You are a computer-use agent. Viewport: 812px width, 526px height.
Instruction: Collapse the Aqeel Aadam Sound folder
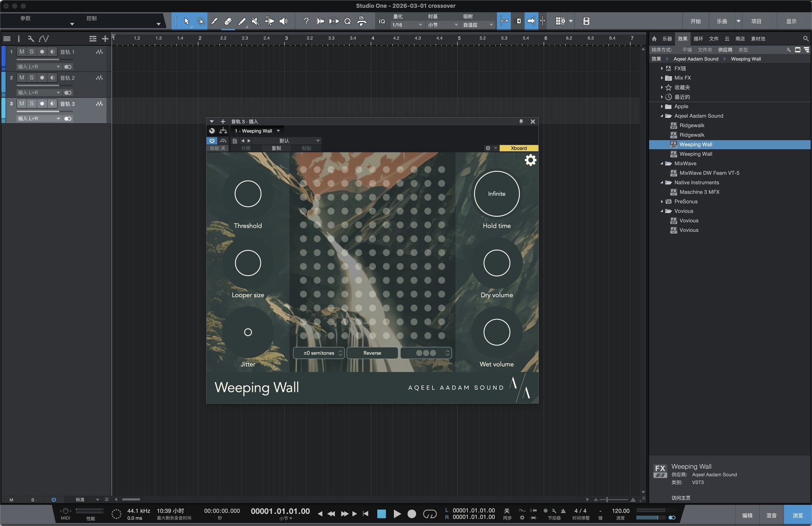pos(662,116)
